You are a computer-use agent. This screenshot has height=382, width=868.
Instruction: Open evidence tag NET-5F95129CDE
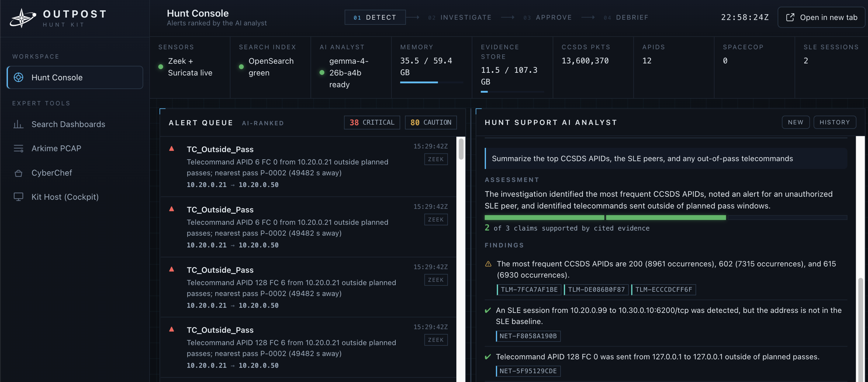[x=528, y=371]
